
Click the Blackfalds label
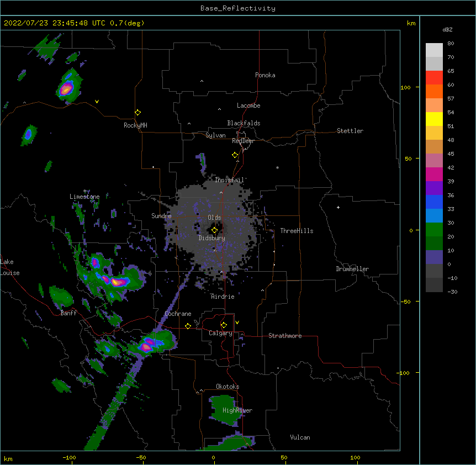coord(244,123)
